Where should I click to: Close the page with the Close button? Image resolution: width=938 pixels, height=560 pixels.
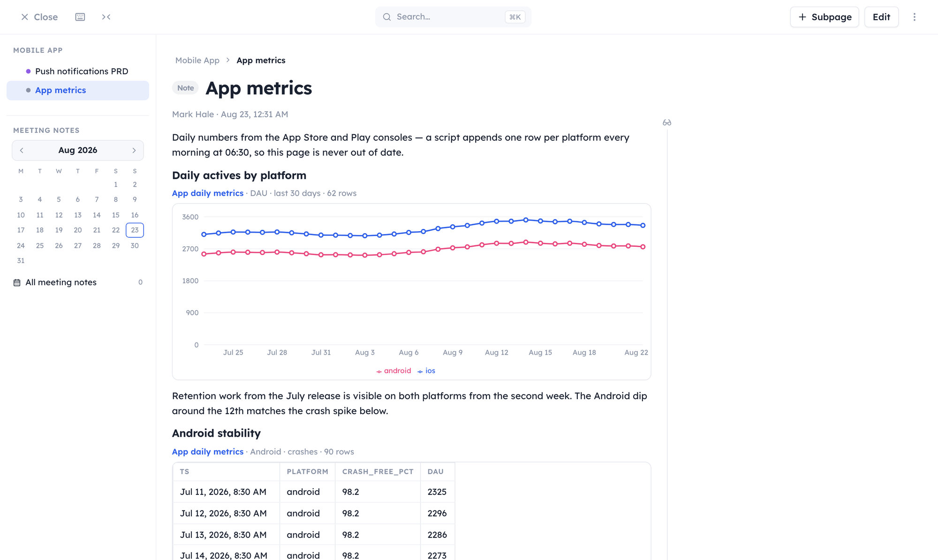click(x=39, y=17)
